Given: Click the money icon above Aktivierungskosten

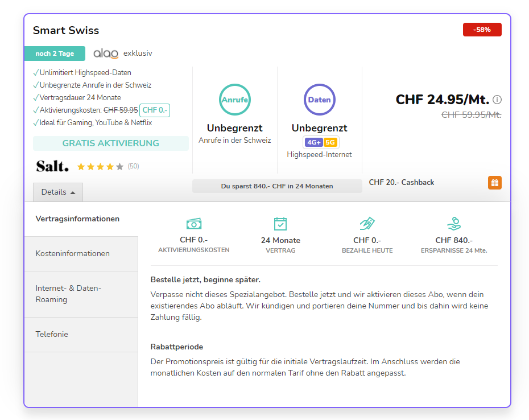Looking at the screenshot, I should [x=194, y=224].
